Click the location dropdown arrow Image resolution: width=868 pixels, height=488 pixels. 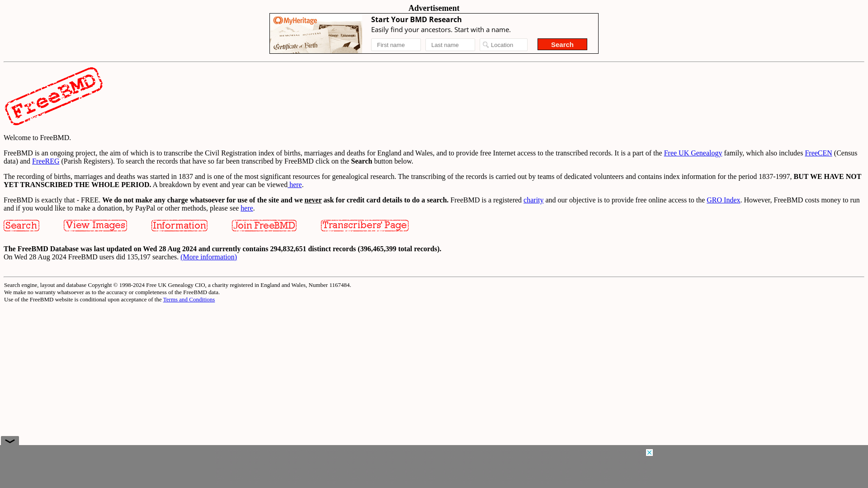tap(485, 45)
